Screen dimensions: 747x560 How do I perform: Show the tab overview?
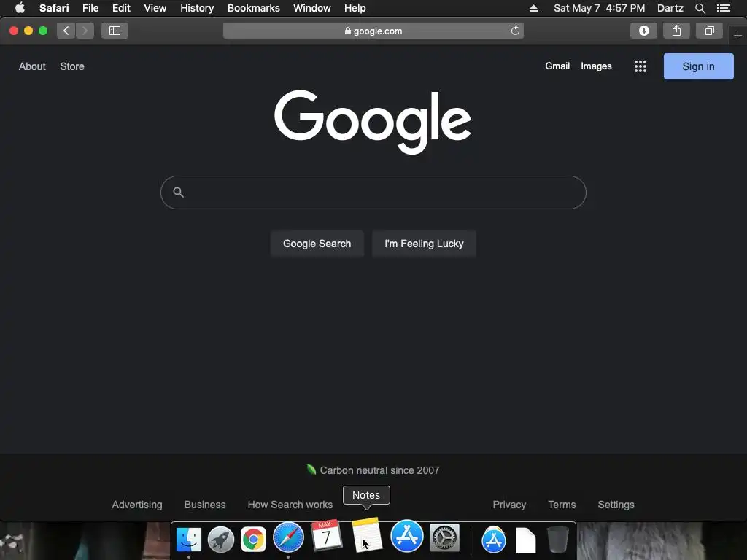(x=709, y=31)
